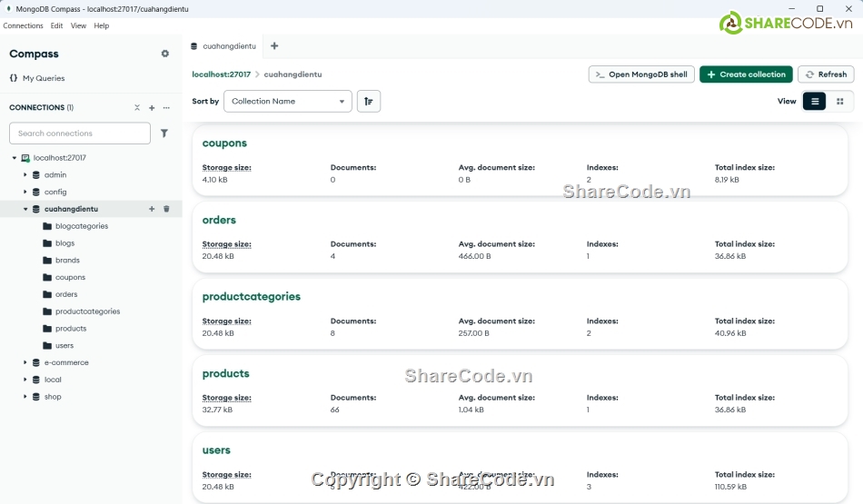This screenshot has width=863, height=504.
Task: Switch to the cuahangdientu tab
Action: coord(223,46)
